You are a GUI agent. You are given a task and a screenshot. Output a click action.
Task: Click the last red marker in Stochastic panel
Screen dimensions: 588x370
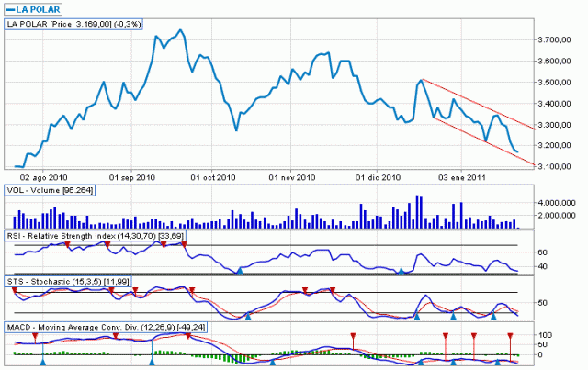(x=333, y=290)
